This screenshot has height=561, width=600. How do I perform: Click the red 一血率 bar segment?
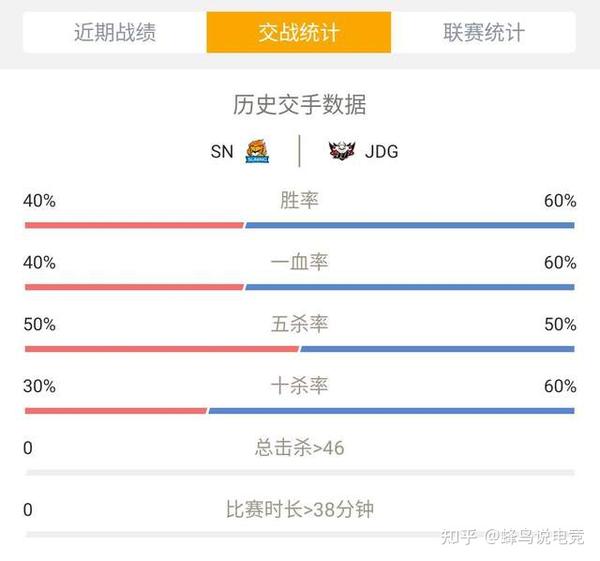pyautogui.click(x=134, y=287)
